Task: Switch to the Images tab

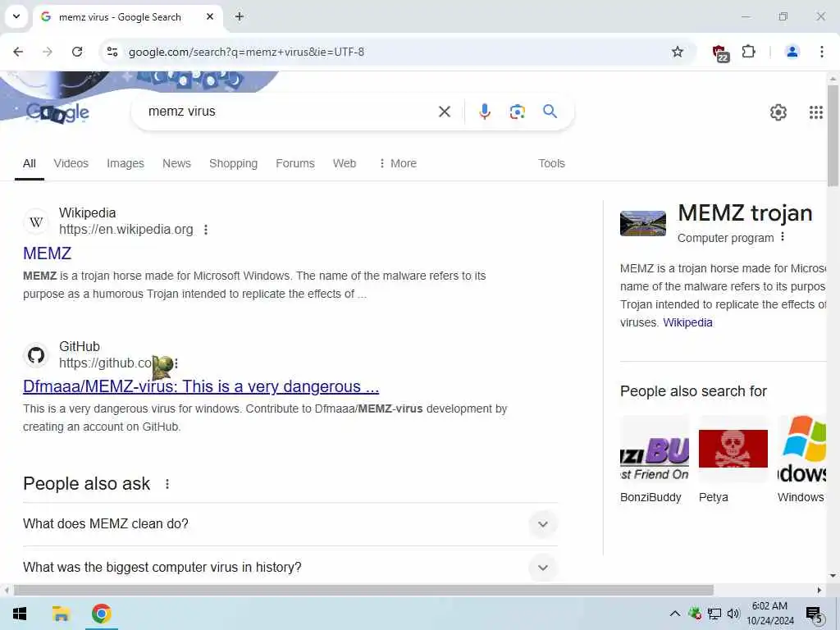Action: coord(126,163)
